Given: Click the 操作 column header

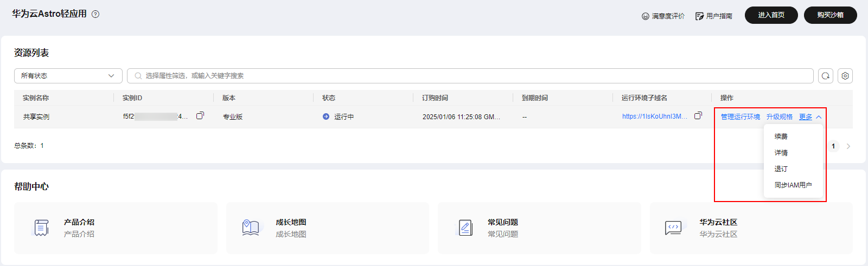Looking at the screenshot, I should [727, 98].
